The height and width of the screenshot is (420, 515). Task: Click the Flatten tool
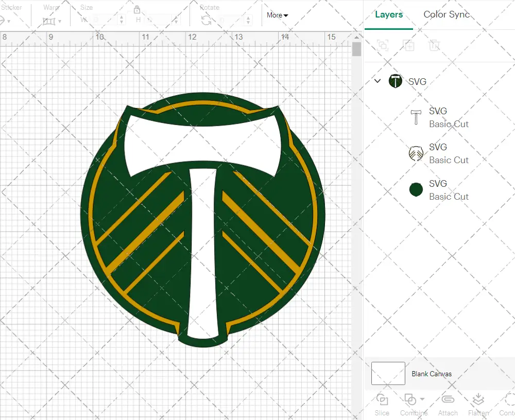point(478,405)
